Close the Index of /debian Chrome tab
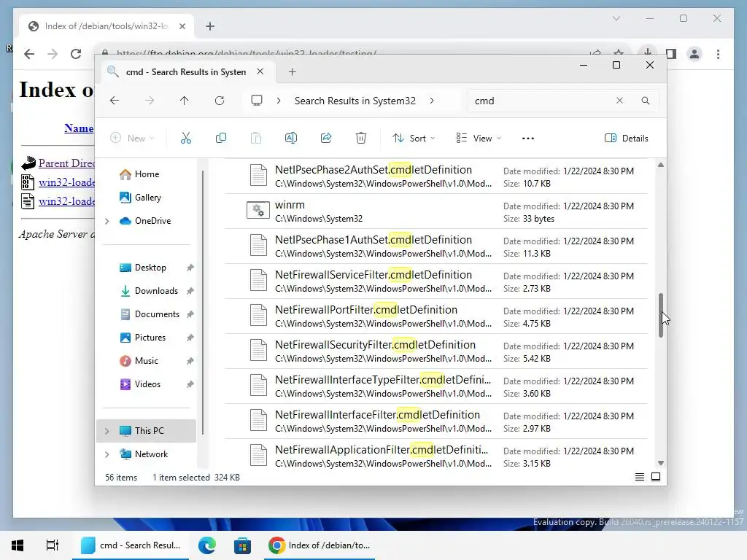 click(x=182, y=26)
